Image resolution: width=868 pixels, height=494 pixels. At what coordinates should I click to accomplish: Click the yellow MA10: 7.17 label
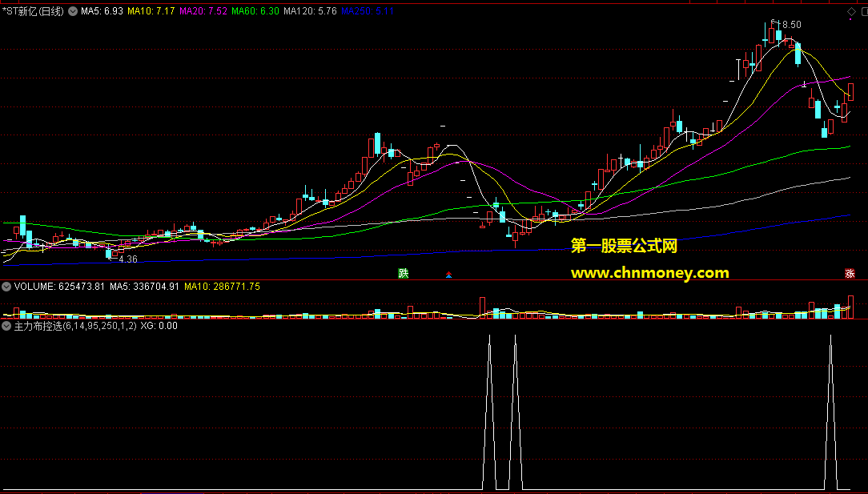tap(151, 11)
